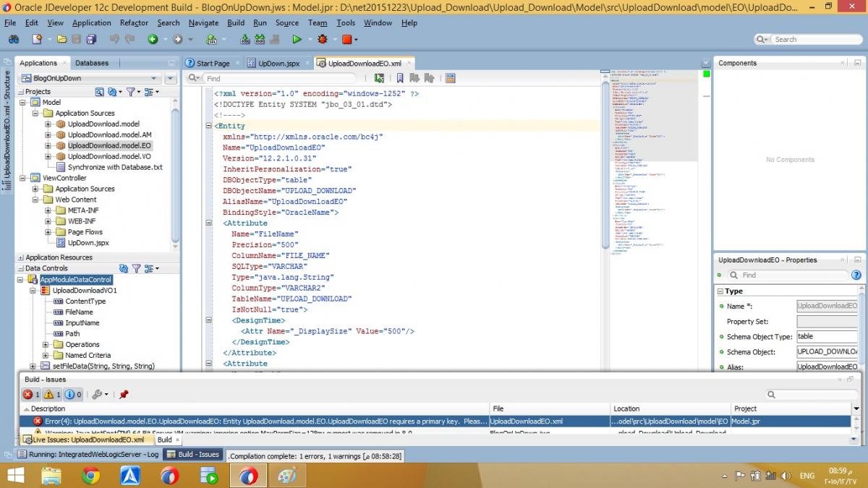868x488 pixels.
Task: Collapse the Entity element in XML editor
Action: 208,127
